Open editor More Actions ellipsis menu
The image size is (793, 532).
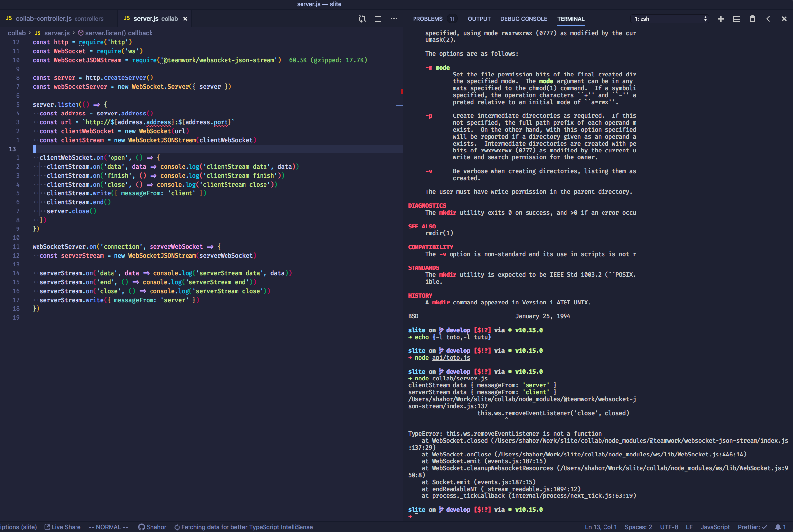(x=394, y=18)
